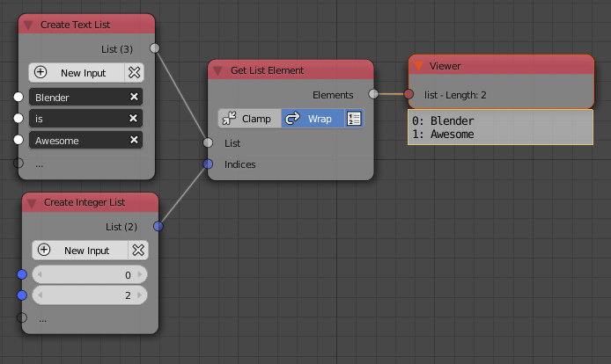Click the List (3) output socket
The height and width of the screenshot is (364, 611).
point(155,48)
